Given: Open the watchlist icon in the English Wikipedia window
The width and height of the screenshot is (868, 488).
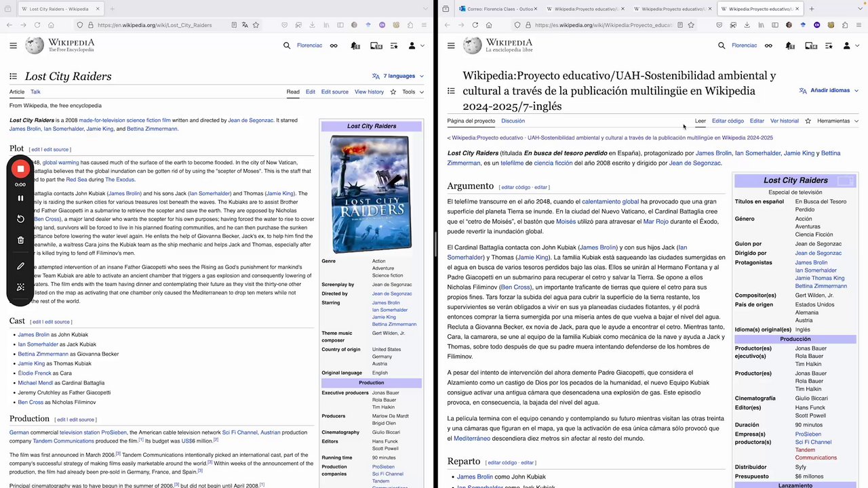Looking at the screenshot, I should [394, 45].
